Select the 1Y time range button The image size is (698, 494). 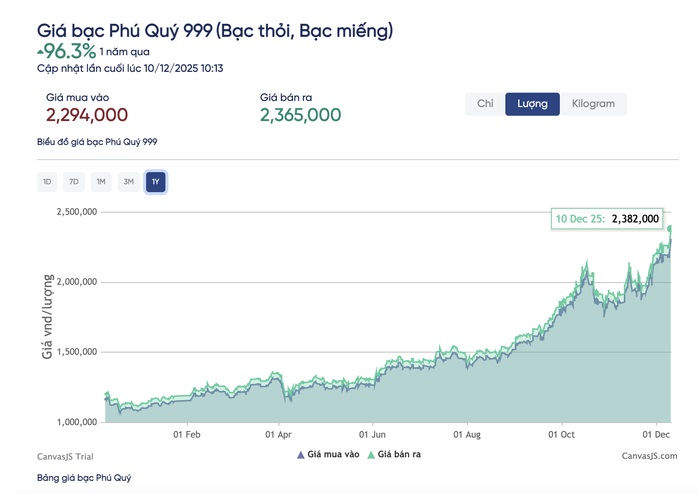coord(154,181)
